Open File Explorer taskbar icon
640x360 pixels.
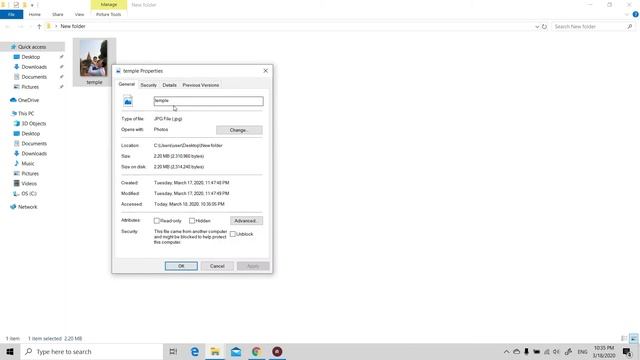click(215, 351)
